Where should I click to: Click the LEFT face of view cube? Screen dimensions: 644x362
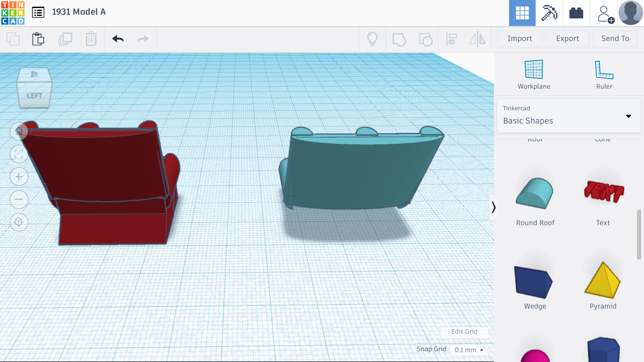pyautogui.click(x=34, y=96)
